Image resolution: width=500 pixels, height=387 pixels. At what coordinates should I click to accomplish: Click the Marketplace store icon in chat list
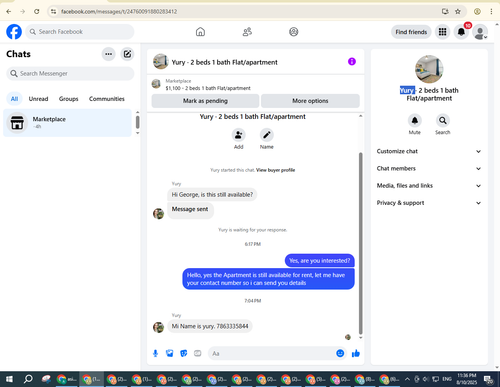[x=17, y=123]
